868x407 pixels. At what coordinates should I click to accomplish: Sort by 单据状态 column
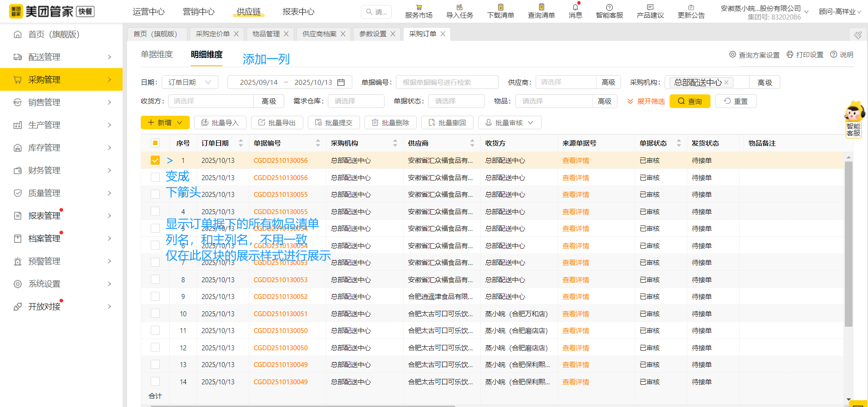(x=679, y=143)
